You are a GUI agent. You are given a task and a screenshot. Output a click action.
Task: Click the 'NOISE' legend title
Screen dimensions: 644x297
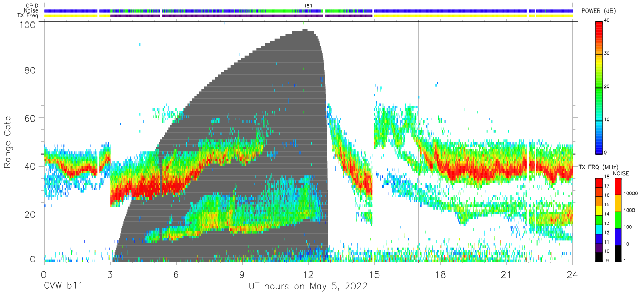point(621,173)
